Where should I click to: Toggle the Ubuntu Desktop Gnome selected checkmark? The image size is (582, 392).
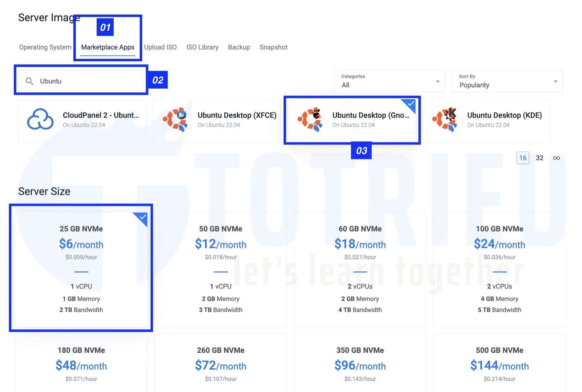410,104
